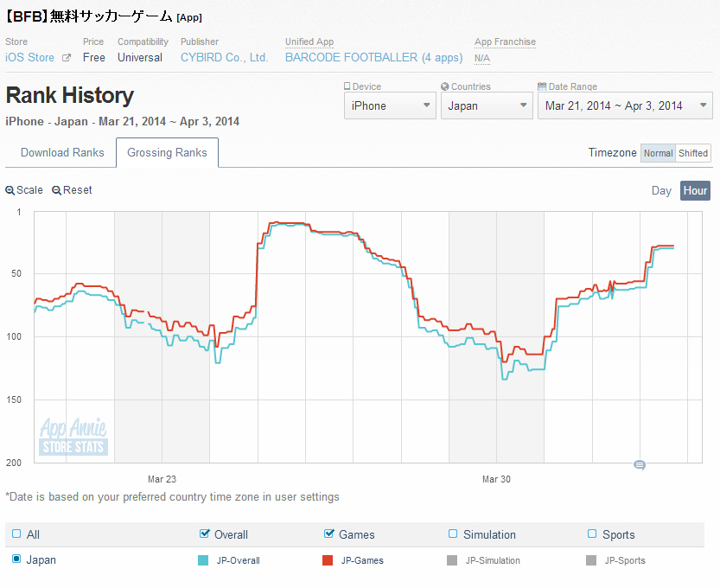Enable the Simulation checkbox
Viewport: 720px width, 588px height.
pos(453,534)
